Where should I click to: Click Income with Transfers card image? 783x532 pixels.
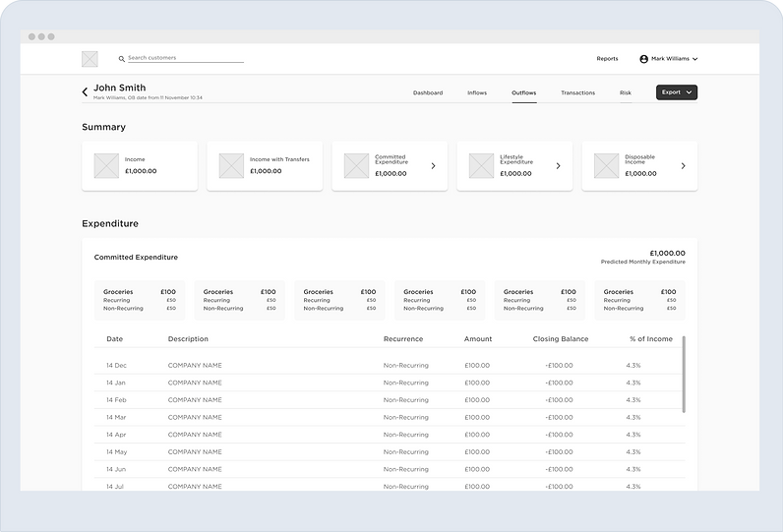(x=231, y=165)
